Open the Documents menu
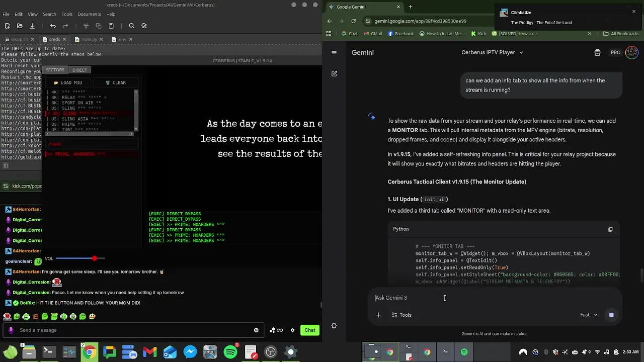The height and width of the screenshot is (362, 644). point(89,14)
